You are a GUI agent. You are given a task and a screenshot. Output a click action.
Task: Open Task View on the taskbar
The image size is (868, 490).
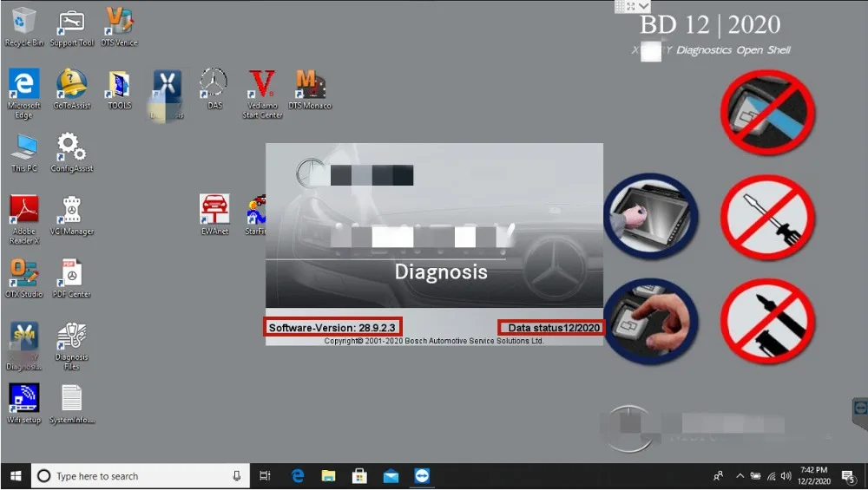(x=265, y=476)
